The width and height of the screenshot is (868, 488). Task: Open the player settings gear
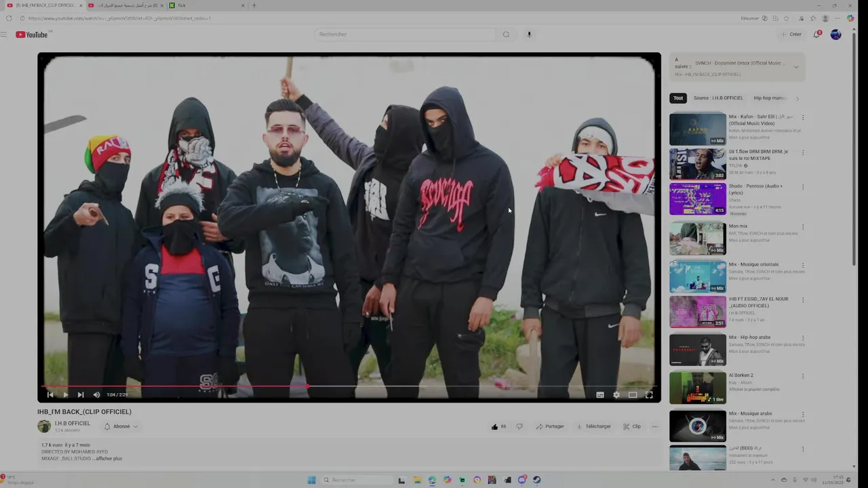[616, 394]
